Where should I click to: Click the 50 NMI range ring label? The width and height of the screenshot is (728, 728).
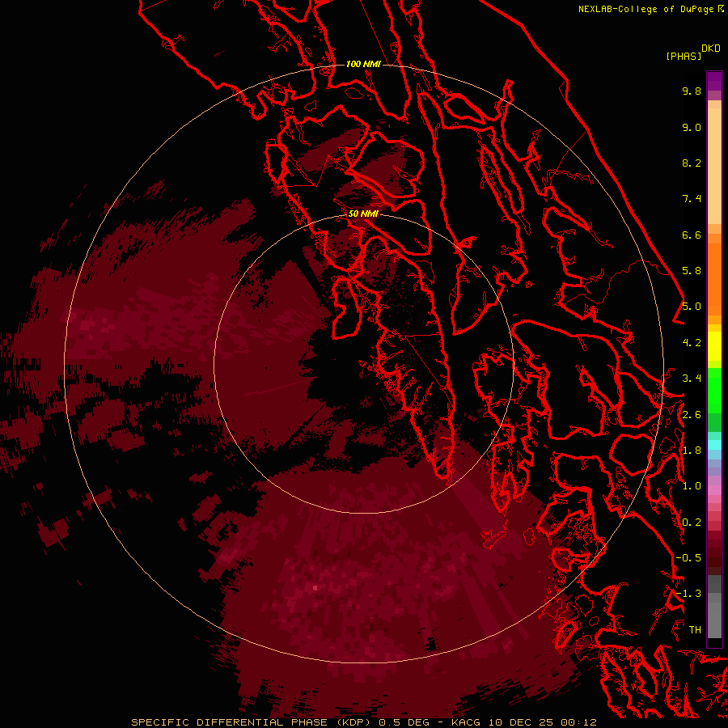363,214
